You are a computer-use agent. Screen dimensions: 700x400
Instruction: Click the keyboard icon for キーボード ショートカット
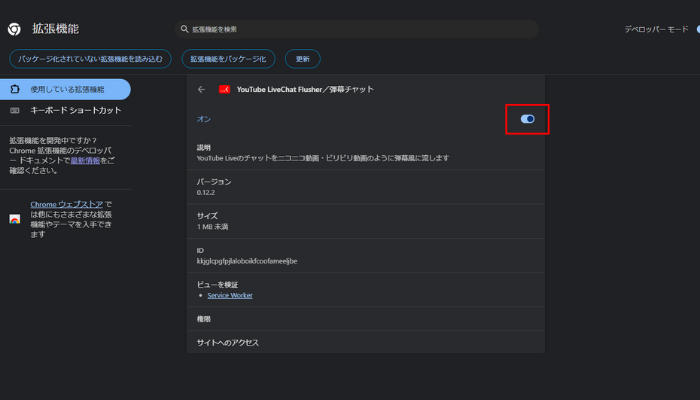(x=15, y=110)
